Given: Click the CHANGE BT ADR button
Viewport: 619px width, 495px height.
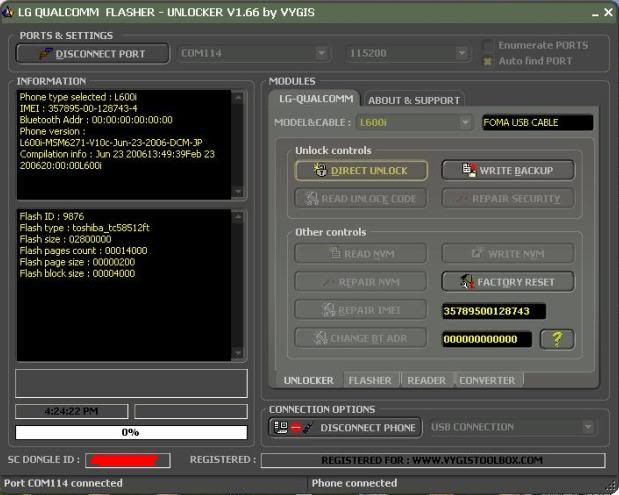Looking at the screenshot, I should 360,338.
